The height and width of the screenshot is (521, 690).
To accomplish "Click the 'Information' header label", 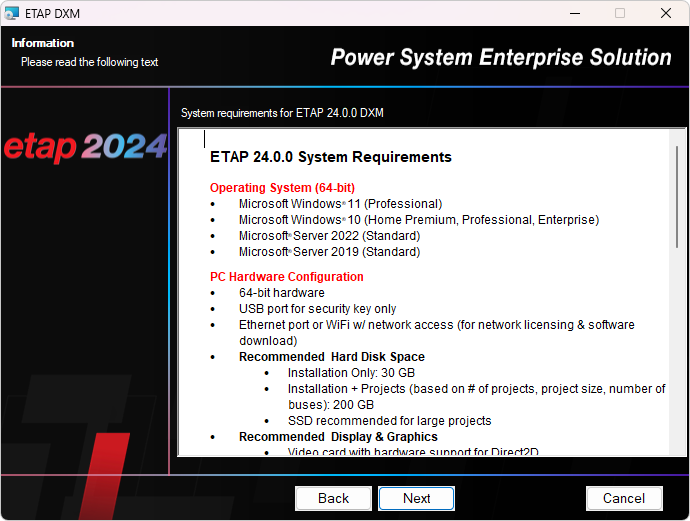I will [x=43, y=43].
